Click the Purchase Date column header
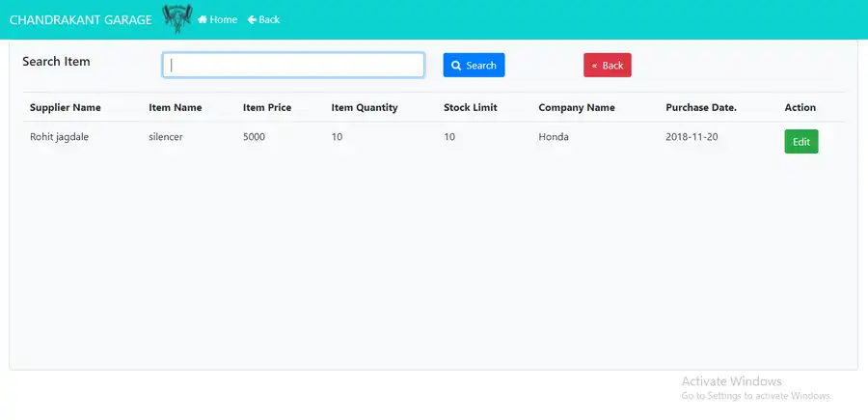The image size is (868, 420). (700, 107)
